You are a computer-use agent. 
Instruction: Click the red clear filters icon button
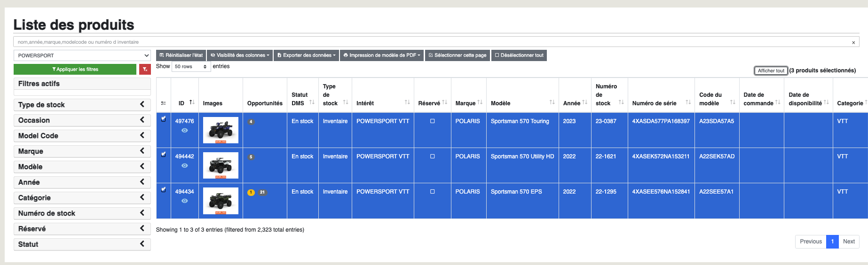pos(145,70)
